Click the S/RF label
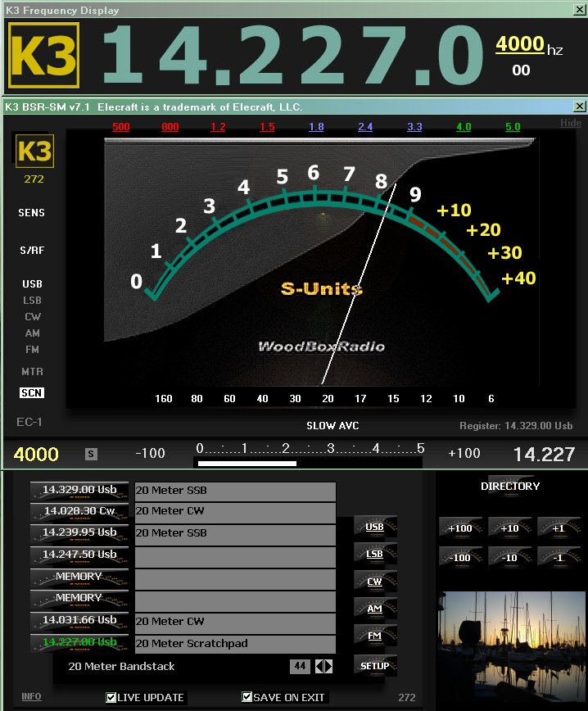This screenshot has height=711, width=588. pyautogui.click(x=32, y=250)
